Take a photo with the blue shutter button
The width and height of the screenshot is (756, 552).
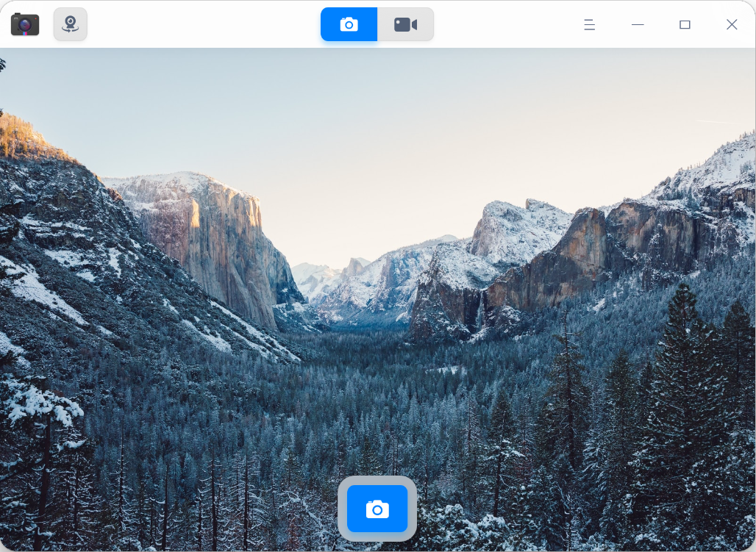coord(377,509)
